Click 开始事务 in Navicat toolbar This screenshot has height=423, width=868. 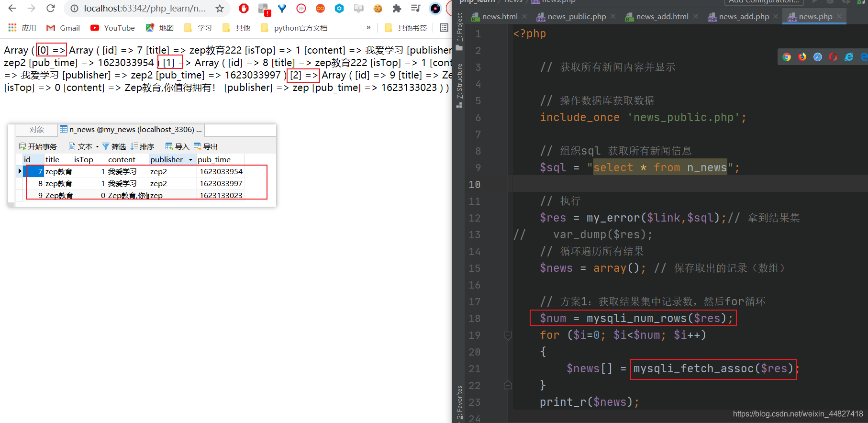click(x=38, y=146)
